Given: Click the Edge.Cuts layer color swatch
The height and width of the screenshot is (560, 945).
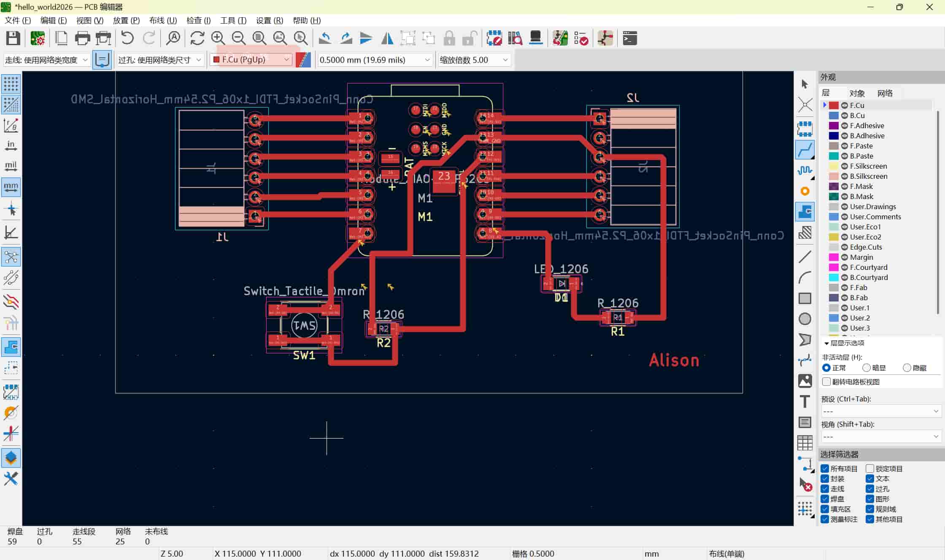Looking at the screenshot, I should (x=833, y=247).
